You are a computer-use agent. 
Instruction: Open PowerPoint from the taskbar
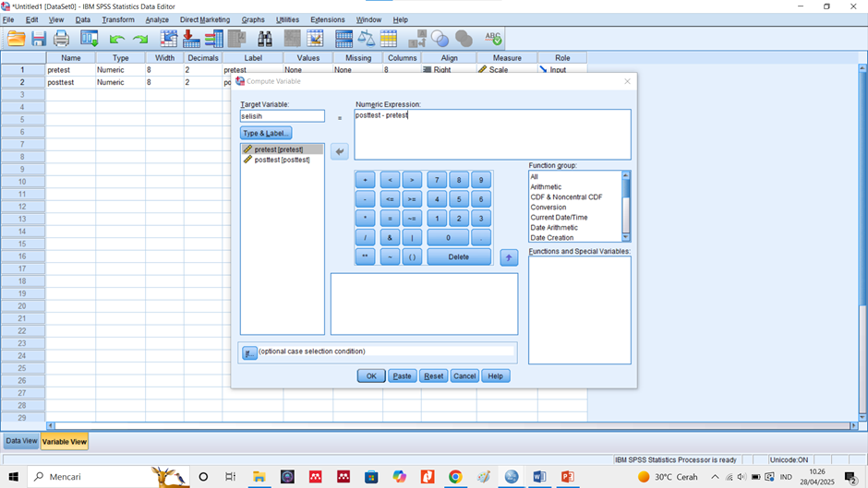click(x=567, y=476)
